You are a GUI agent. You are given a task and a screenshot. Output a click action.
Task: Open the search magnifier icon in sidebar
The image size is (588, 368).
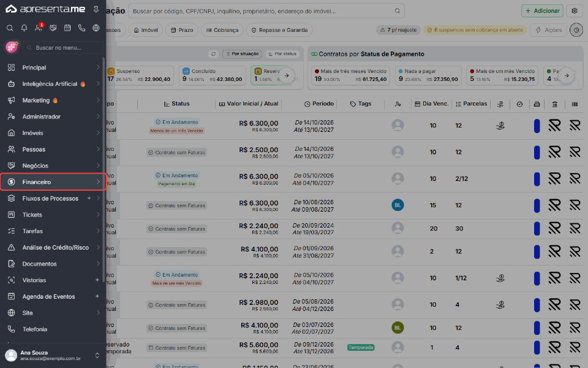pyautogui.click(x=10, y=28)
